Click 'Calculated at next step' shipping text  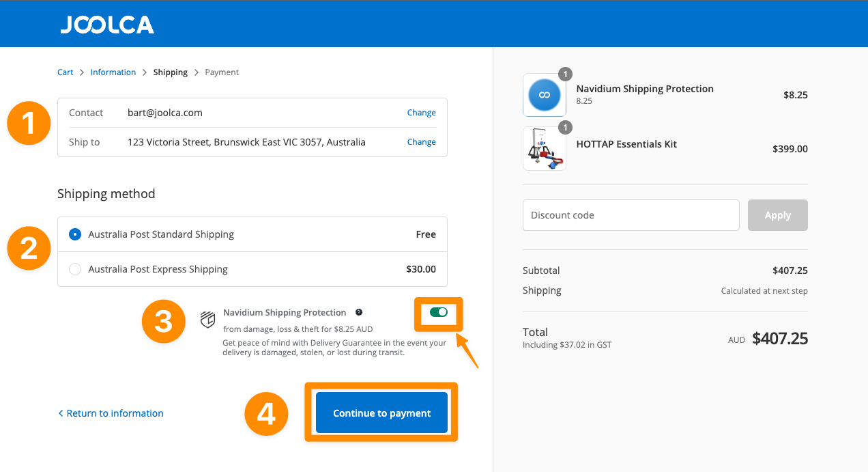pos(764,291)
